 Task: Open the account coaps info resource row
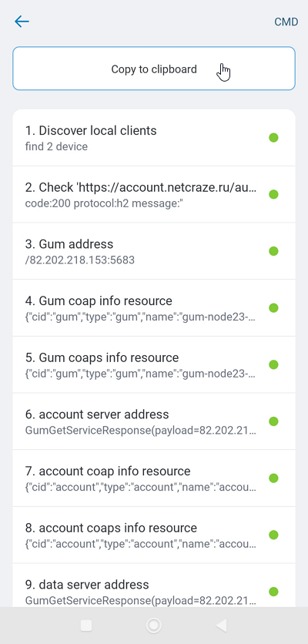[154, 535]
